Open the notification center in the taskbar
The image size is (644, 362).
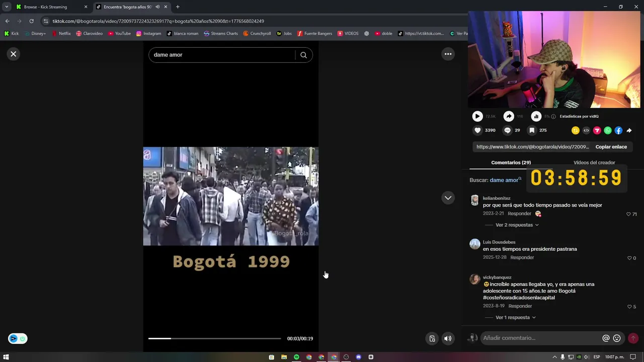point(633,357)
